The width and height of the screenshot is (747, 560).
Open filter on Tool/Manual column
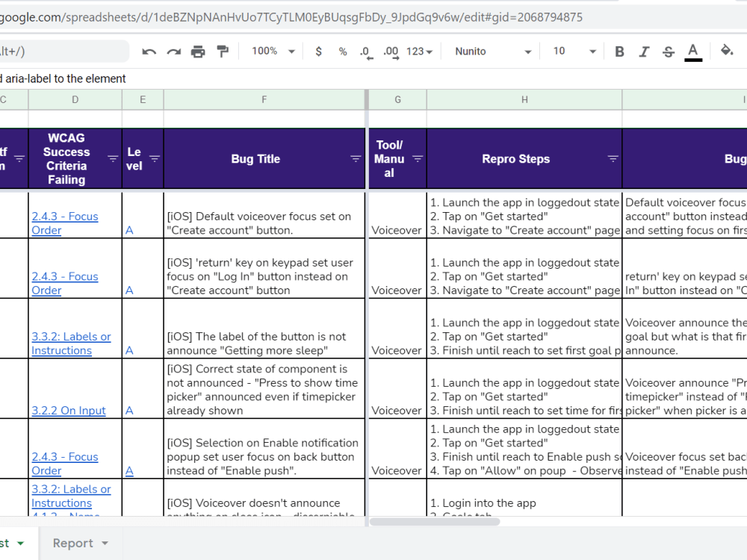tap(418, 158)
